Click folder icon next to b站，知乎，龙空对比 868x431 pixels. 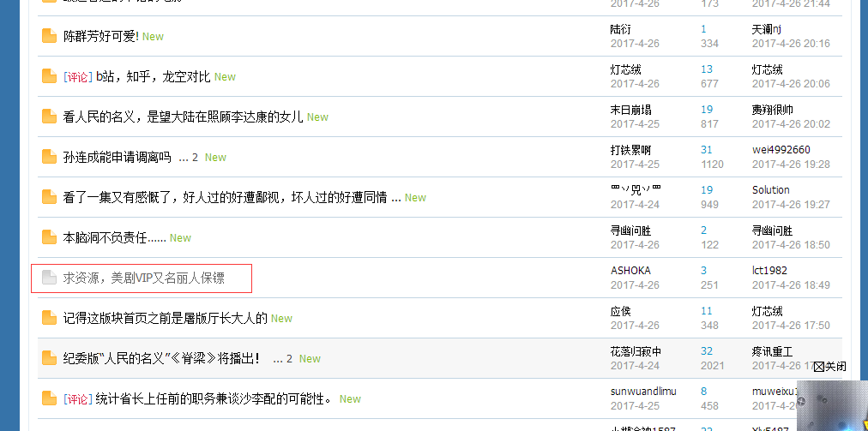click(49, 77)
